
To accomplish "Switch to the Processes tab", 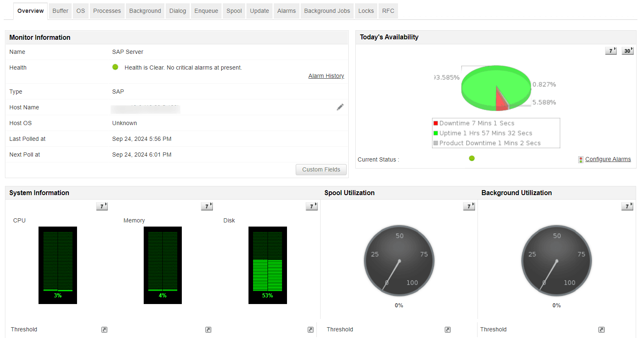I will [x=107, y=11].
